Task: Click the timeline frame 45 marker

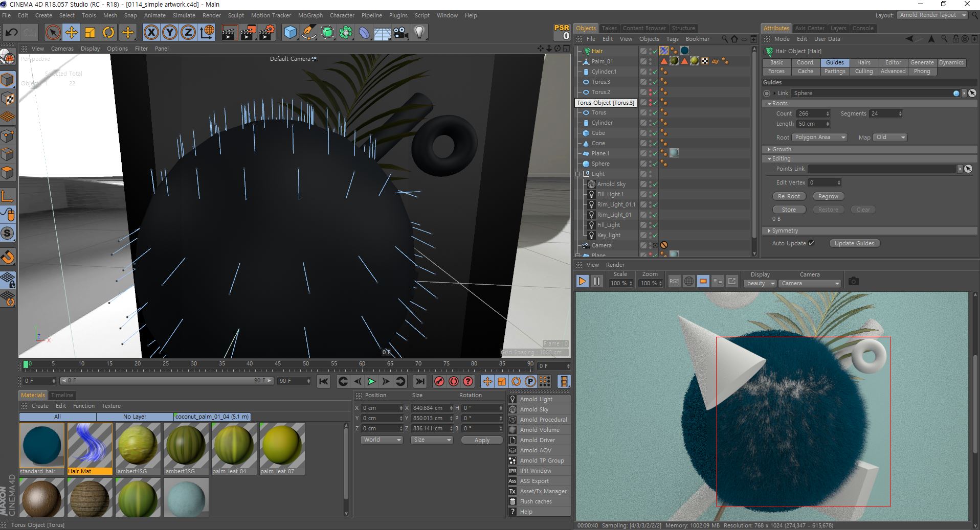Action: [x=277, y=364]
